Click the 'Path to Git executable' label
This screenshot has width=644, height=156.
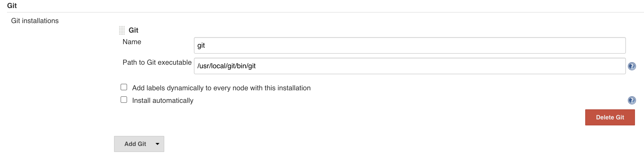(157, 62)
